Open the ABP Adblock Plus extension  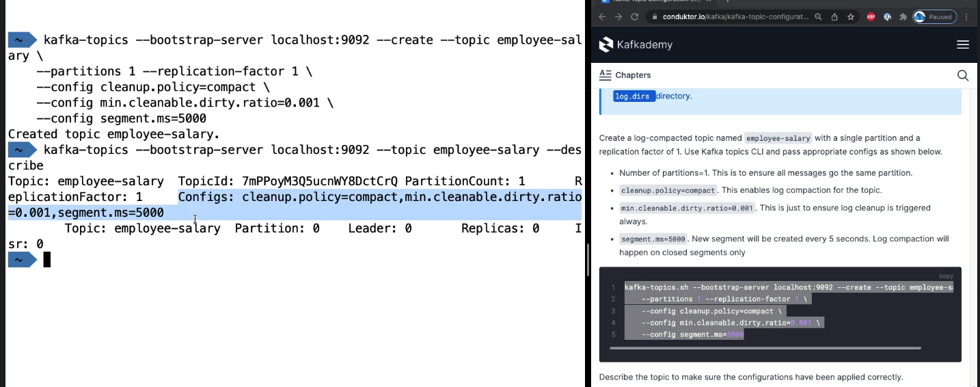pyautogui.click(x=871, y=17)
